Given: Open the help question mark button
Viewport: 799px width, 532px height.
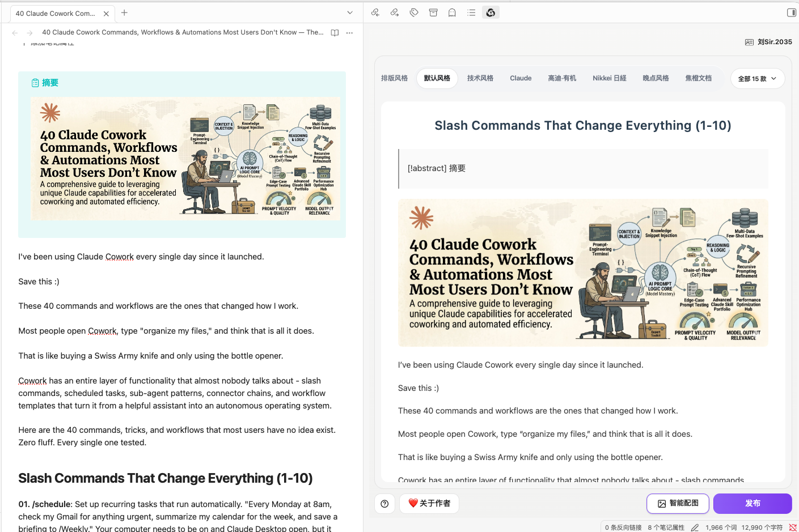Looking at the screenshot, I should pos(384,504).
